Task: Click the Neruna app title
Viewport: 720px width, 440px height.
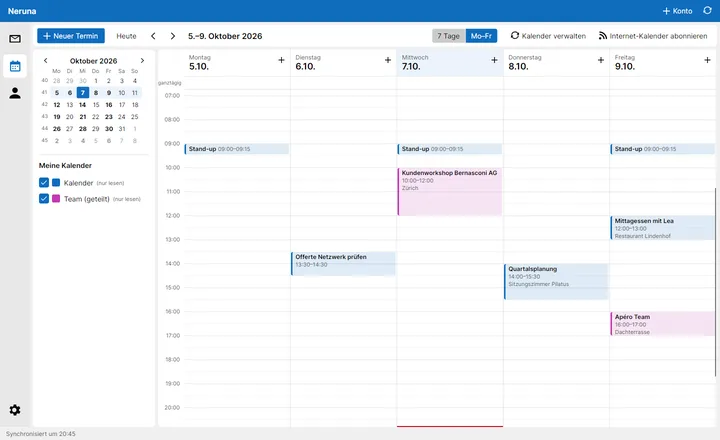Action: [22, 11]
